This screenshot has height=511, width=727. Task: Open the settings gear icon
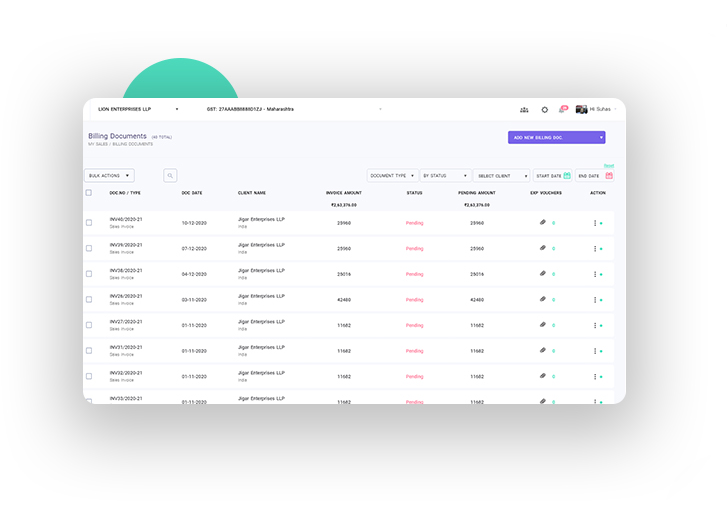[x=545, y=109]
